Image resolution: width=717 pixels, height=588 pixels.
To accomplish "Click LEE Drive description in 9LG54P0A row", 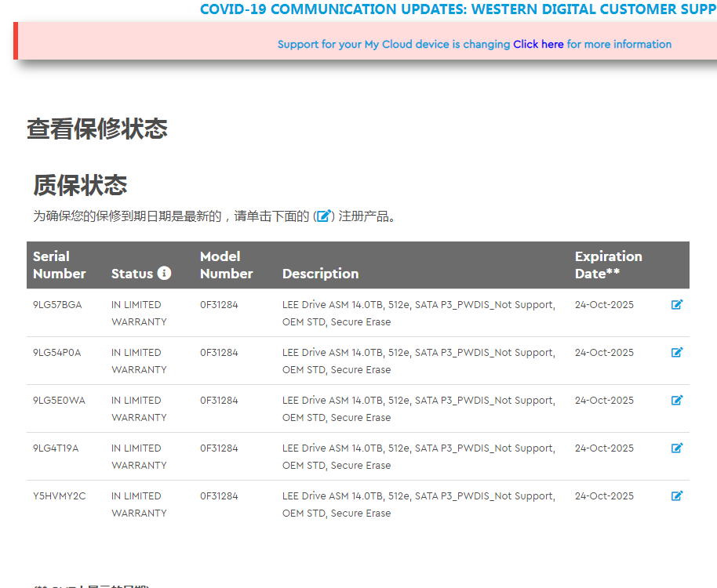I will (419, 361).
